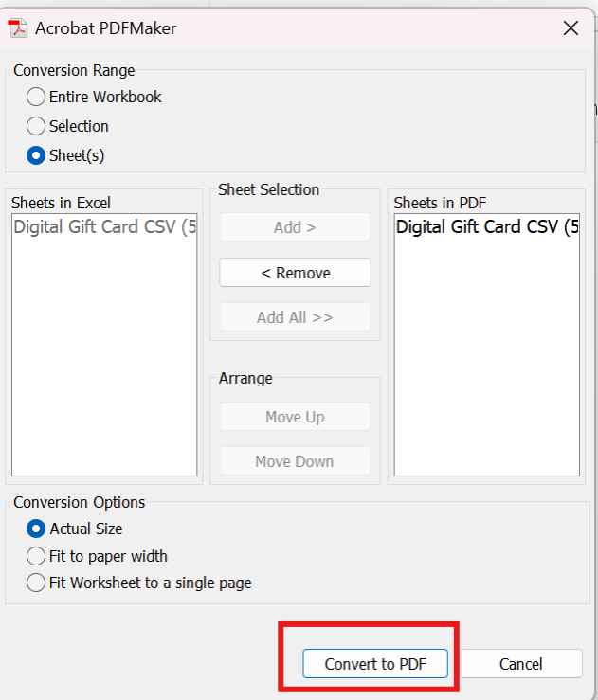598x700 pixels.
Task: Close the Acrobat PDFMaker dialog window
Action: point(571,27)
